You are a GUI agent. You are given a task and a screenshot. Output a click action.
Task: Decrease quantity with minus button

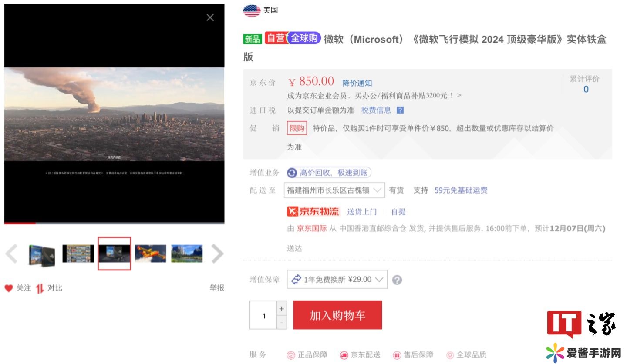pos(282,322)
